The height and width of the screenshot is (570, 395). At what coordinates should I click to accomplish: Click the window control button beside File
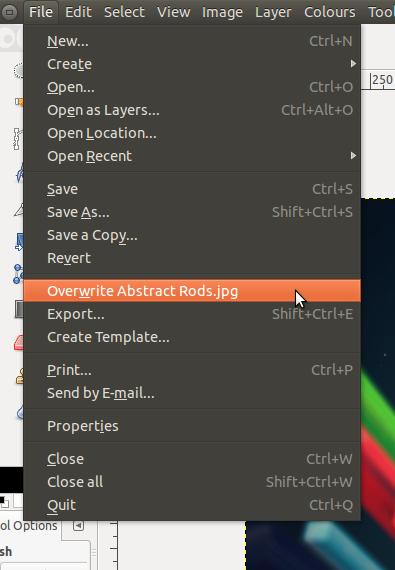pyautogui.click(x=9, y=12)
